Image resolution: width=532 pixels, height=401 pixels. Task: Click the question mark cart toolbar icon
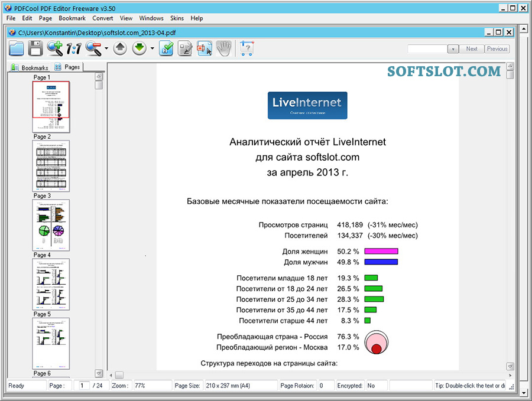tap(246, 48)
